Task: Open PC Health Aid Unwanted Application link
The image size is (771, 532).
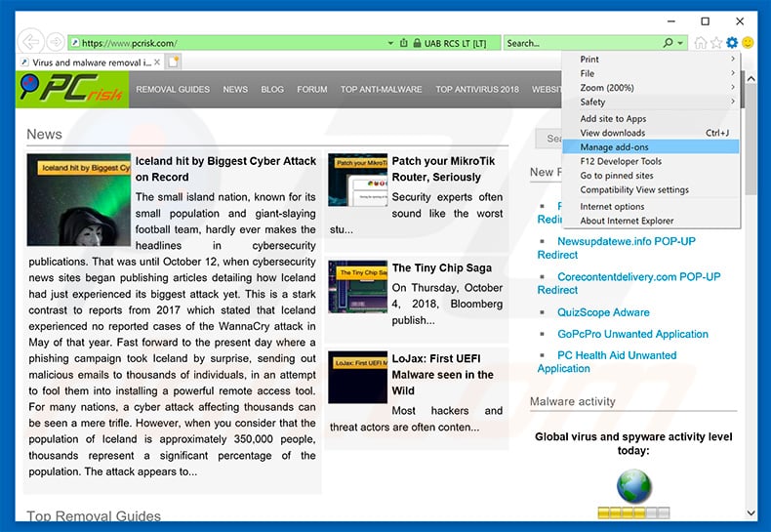Action: (x=607, y=362)
